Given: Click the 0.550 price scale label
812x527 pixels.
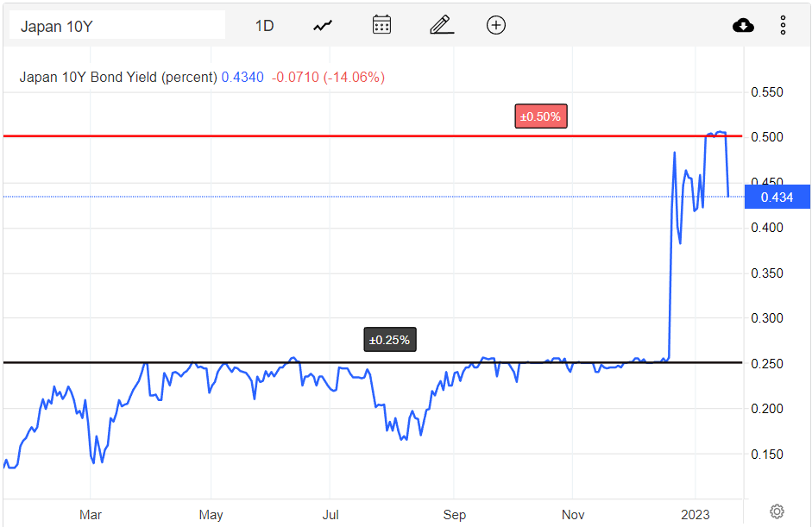Looking at the screenshot, I should (x=767, y=92).
